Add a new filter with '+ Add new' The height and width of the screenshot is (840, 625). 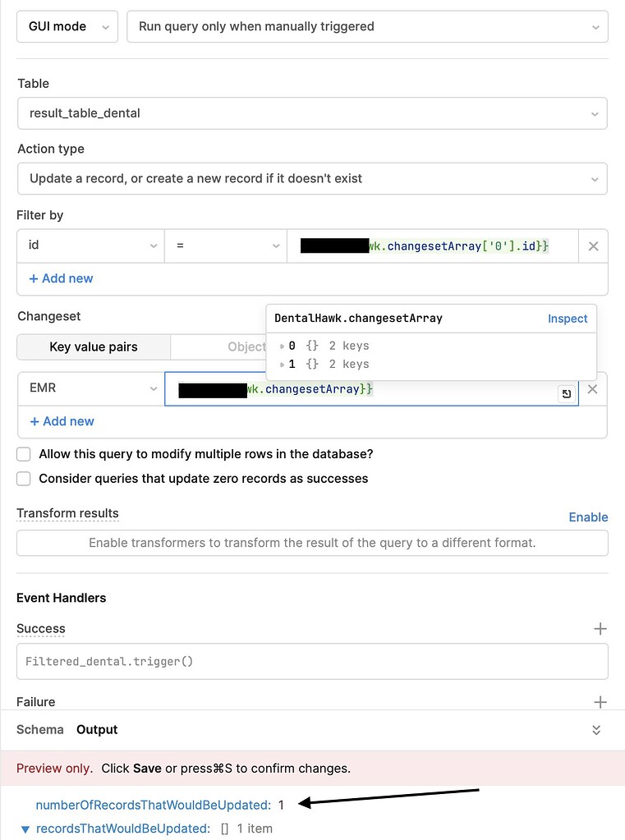point(61,278)
